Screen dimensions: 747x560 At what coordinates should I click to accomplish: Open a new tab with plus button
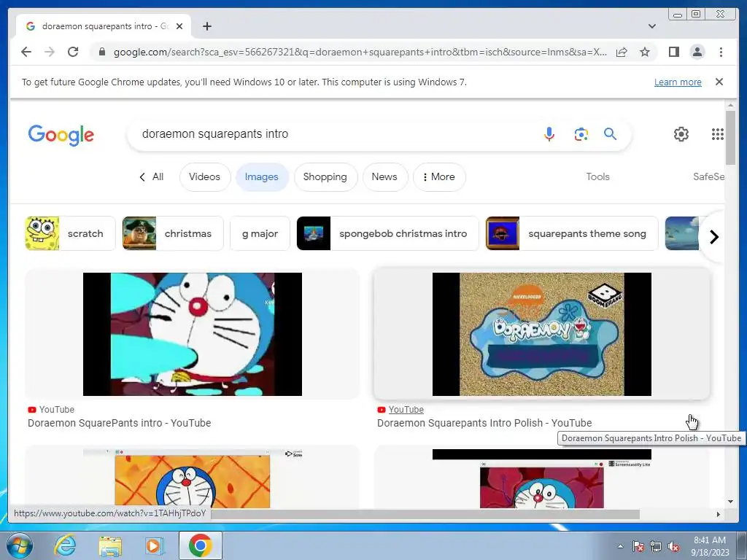pyautogui.click(x=206, y=26)
